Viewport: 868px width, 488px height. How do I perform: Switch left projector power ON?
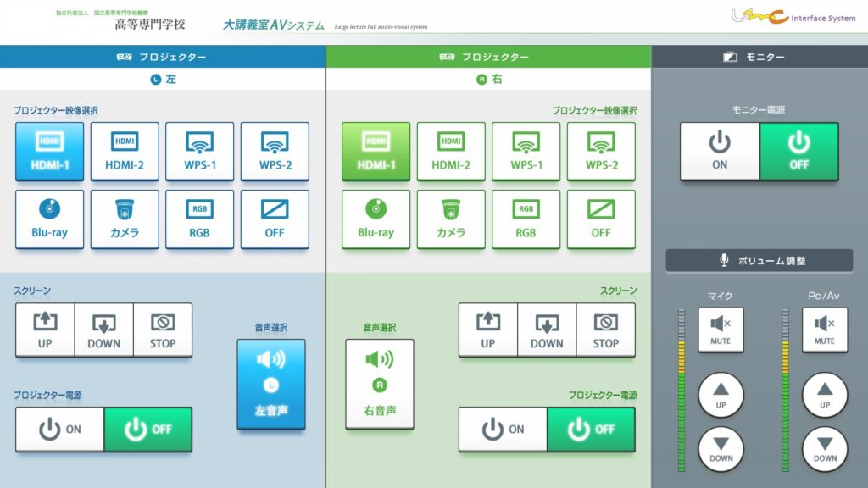[x=60, y=430]
